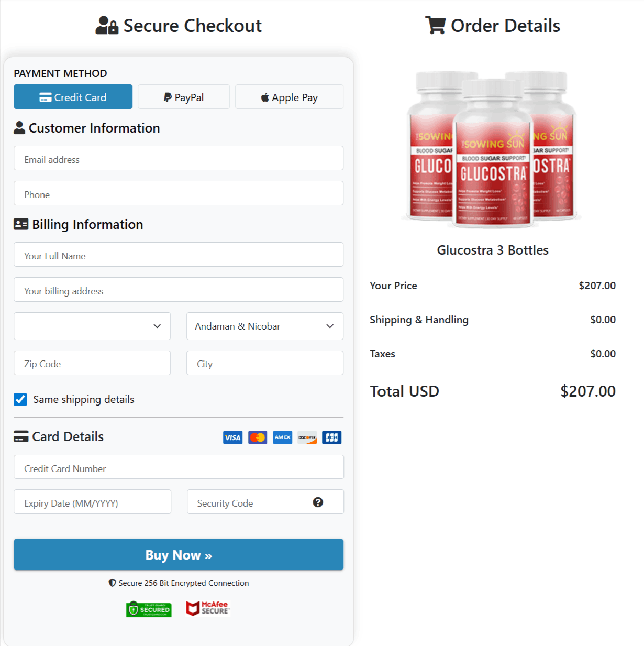The image size is (644, 646).
Task: Click the Expiry Date input field
Action: (92, 502)
